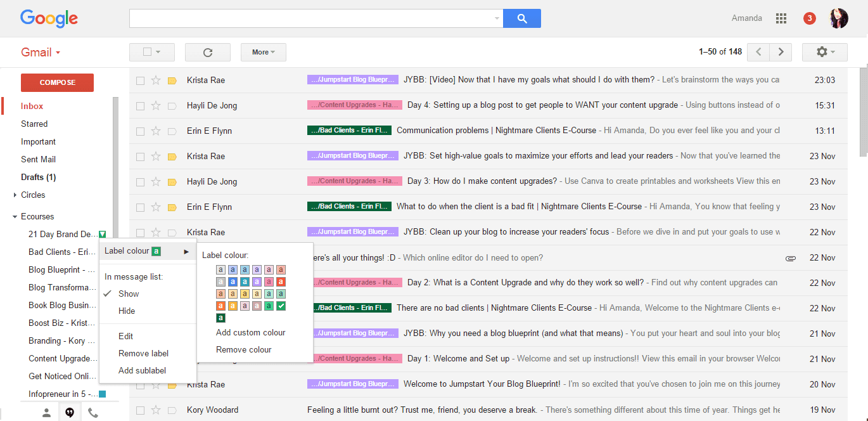Collapse the Ecourses label group

click(15, 217)
